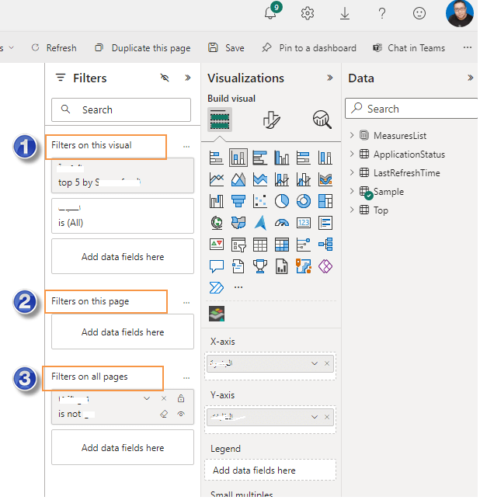The width and height of the screenshot is (480, 500).
Task: Select the Build visual tab icon
Action: [x=220, y=120]
